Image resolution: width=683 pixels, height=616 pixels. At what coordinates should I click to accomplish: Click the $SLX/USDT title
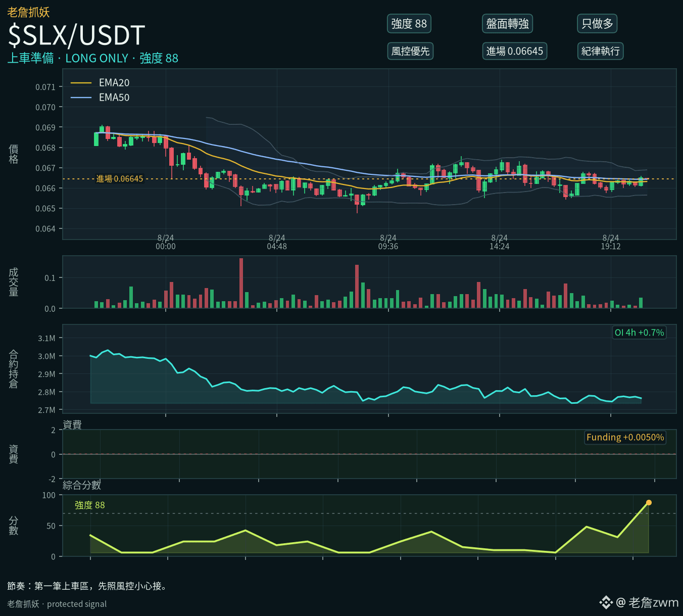(x=77, y=35)
